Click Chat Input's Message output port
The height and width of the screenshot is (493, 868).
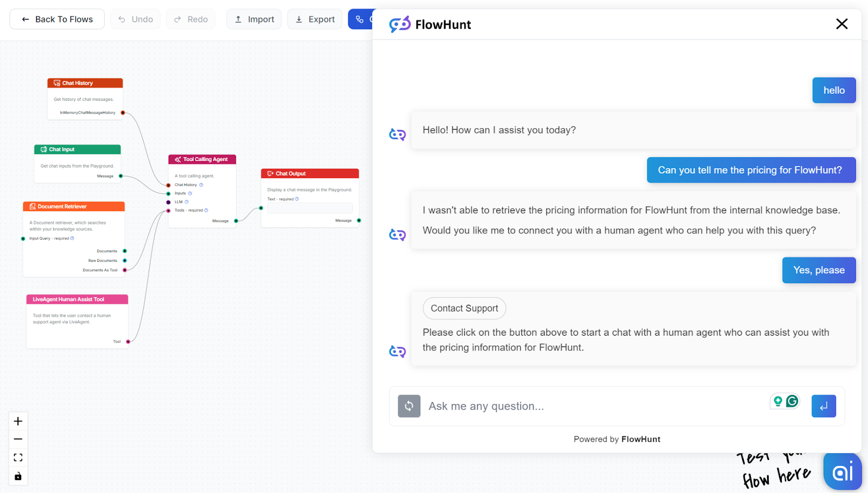(x=120, y=176)
